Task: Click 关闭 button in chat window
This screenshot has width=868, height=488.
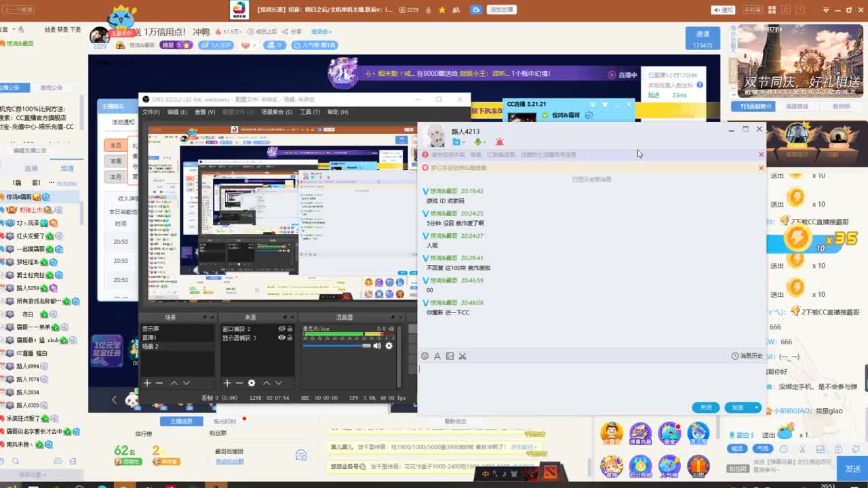Action: pos(706,407)
